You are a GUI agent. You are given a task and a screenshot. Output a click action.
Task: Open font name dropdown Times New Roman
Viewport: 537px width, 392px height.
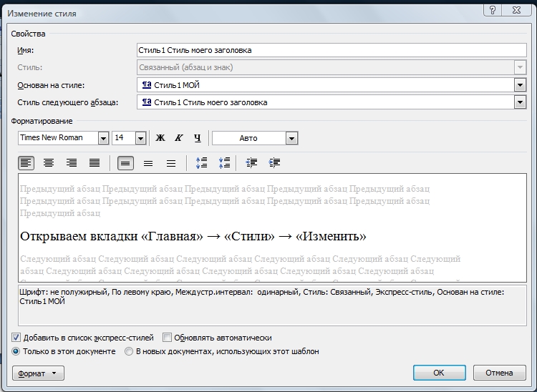click(103, 138)
